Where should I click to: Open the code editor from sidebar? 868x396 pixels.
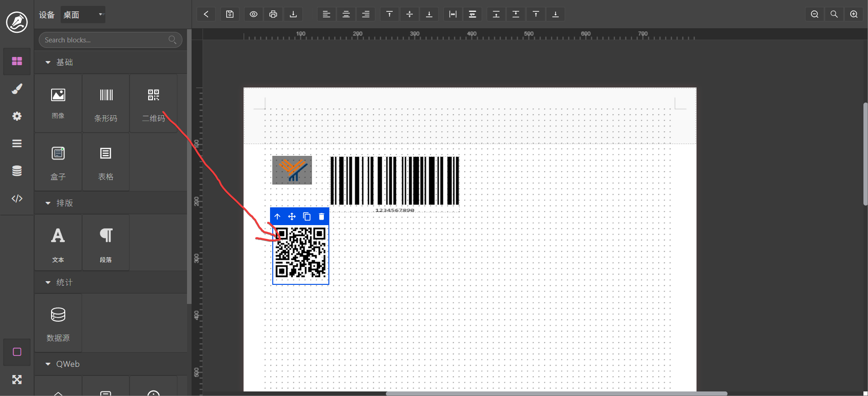tap(17, 198)
